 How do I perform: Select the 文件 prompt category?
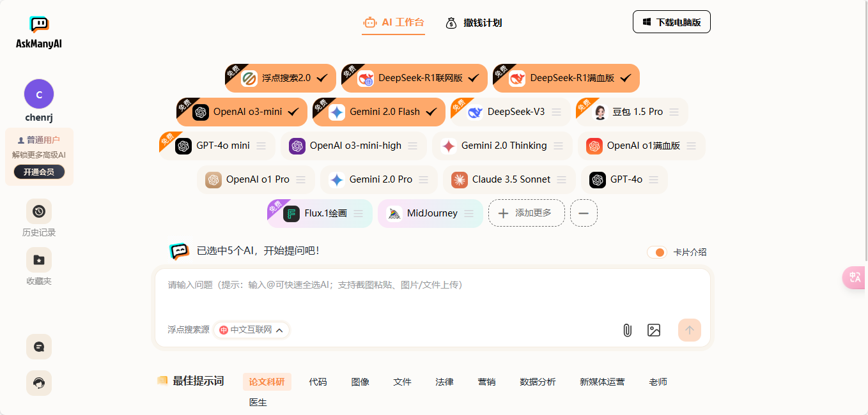click(402, 382)
